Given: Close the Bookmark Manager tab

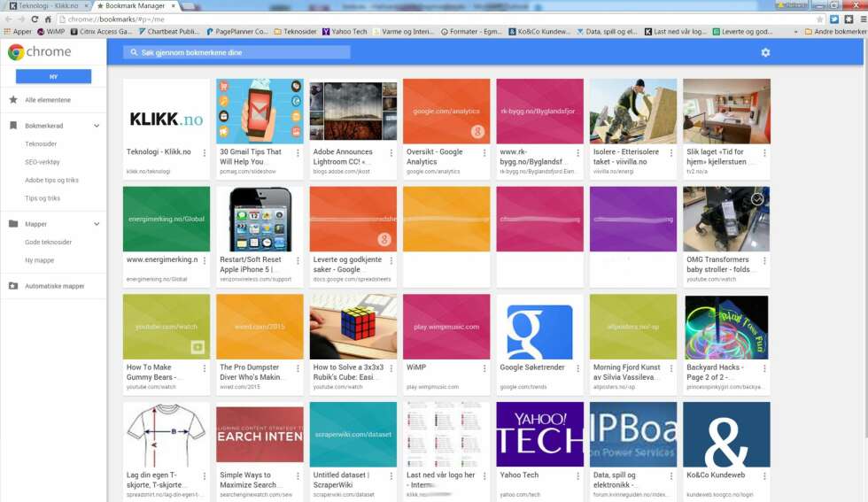Looking at the screenshot, I should 174,5.
